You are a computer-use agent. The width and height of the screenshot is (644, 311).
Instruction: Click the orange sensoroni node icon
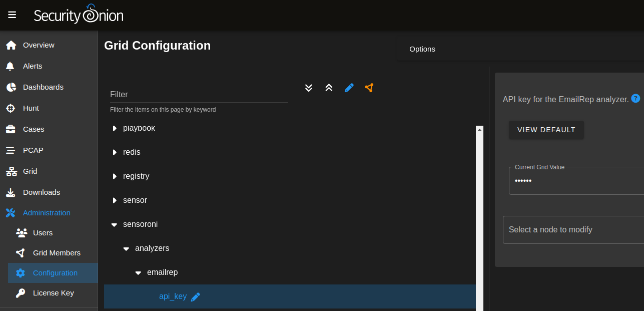[369, 88]
